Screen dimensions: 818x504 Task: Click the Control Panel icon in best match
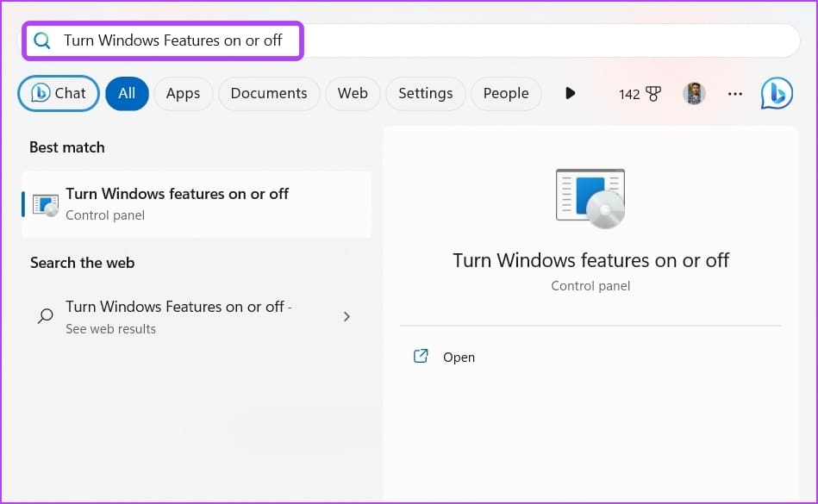coord(46,205)
